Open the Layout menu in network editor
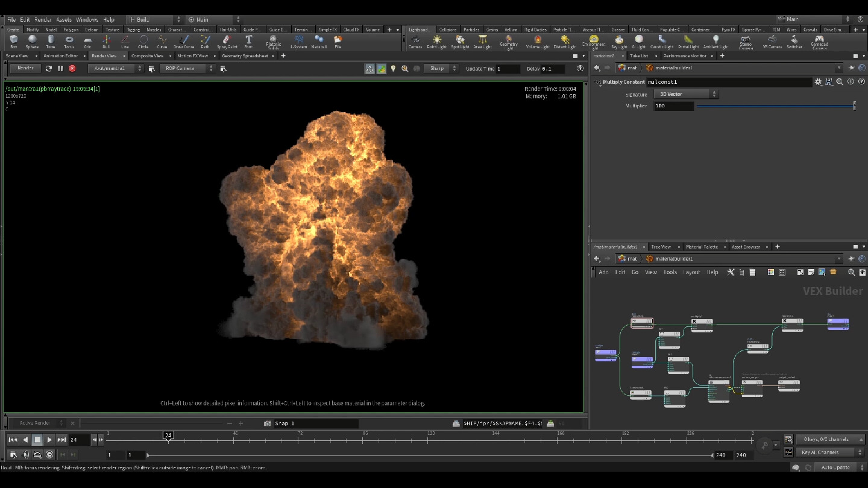 (x=692, y=272)
